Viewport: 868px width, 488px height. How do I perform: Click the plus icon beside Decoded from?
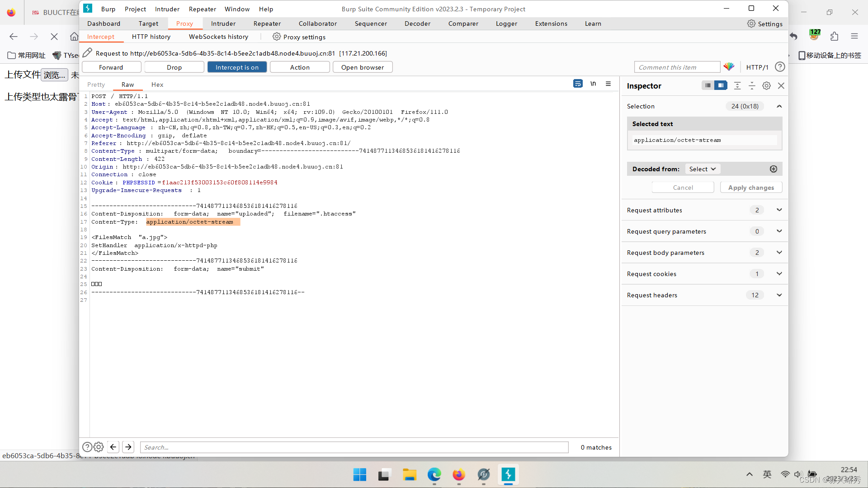(774, 169)
